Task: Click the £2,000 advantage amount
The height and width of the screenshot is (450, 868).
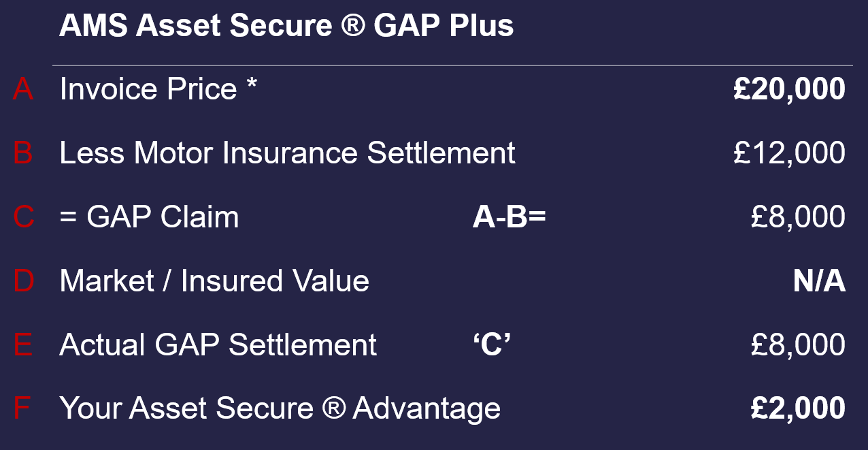Action: (x=798, y=408)
